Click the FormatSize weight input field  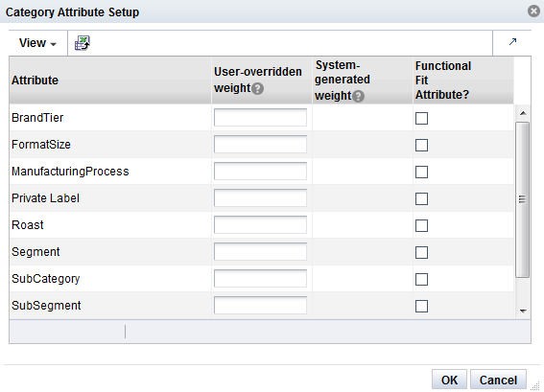point(260,144)
